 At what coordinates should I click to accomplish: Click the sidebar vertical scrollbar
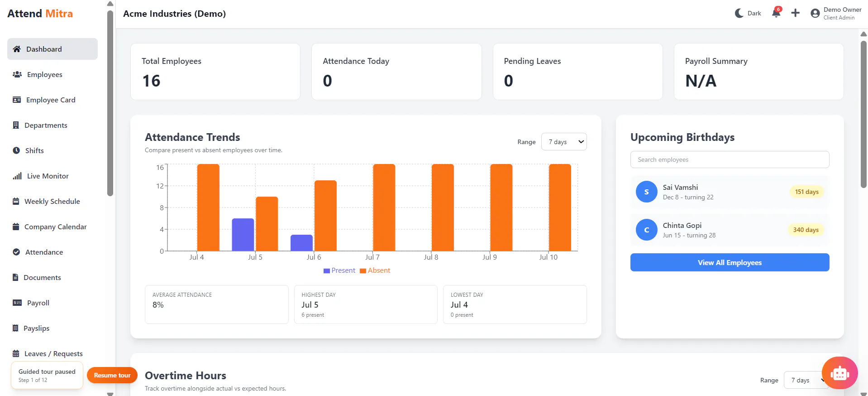click(x=110, y=103)
